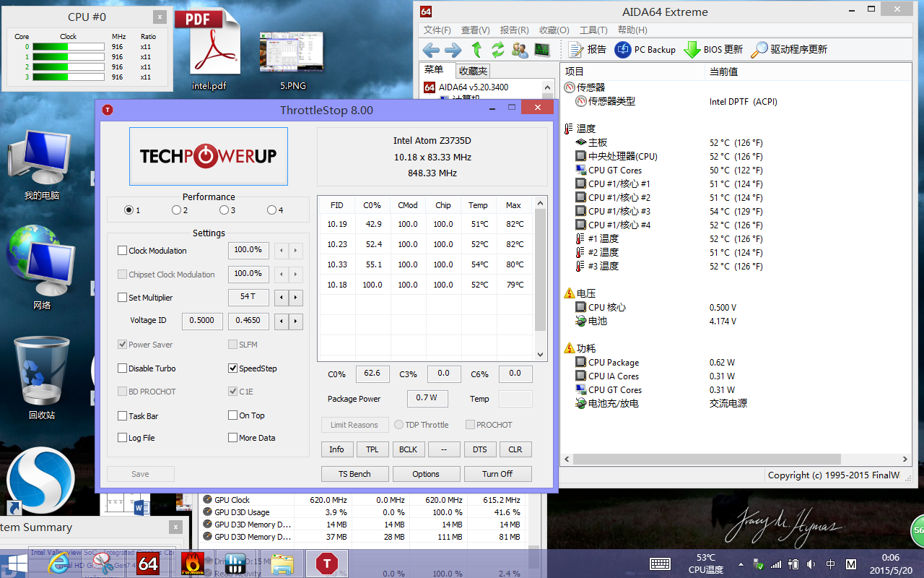The height and width of the screenshot is (578, 924).
Task: Open intel.pdf desktop icon
Action: [209, 51]
